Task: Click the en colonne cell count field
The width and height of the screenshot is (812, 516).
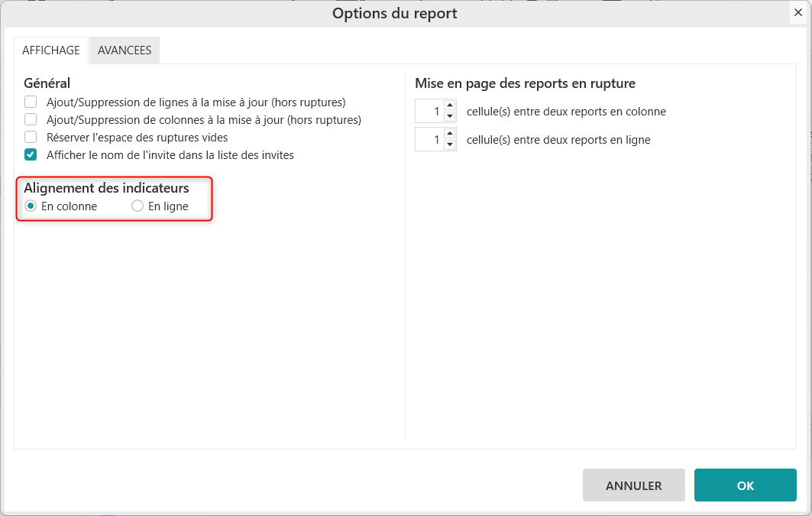Action: coord(429,112)
